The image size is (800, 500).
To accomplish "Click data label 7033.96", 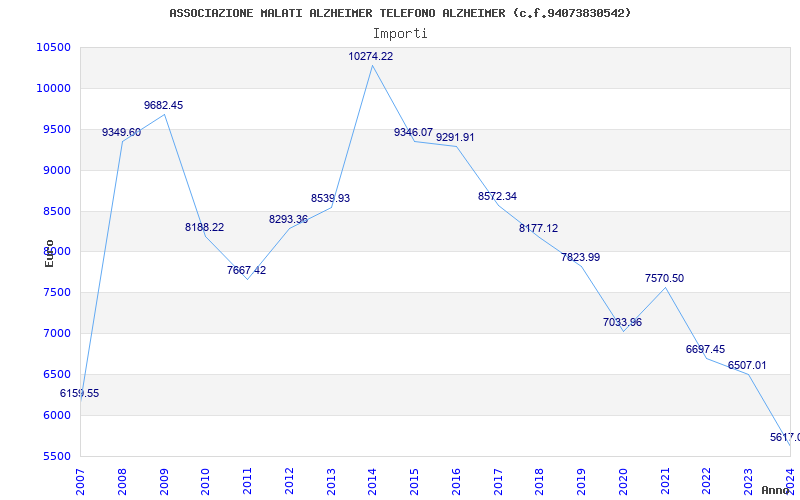I will (x=622, y=322).
